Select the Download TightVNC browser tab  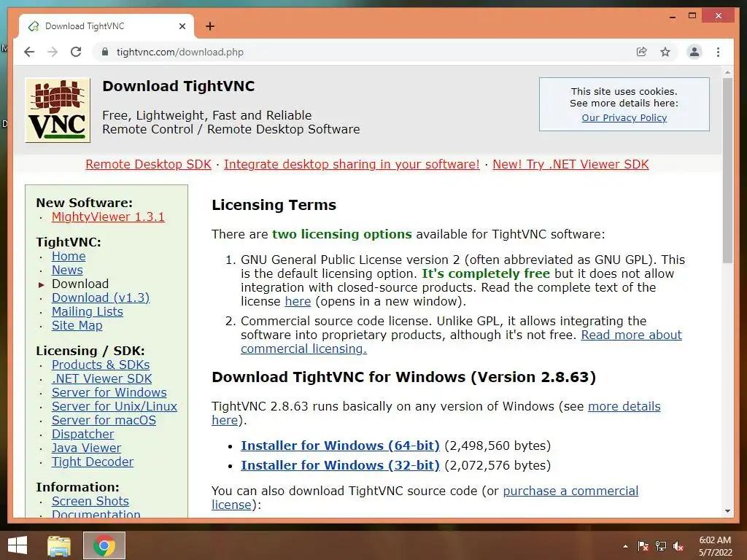point(107,26)
